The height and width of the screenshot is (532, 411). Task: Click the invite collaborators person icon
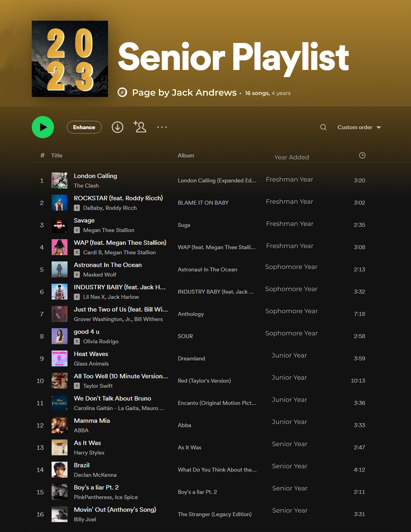tap(140, 127)
